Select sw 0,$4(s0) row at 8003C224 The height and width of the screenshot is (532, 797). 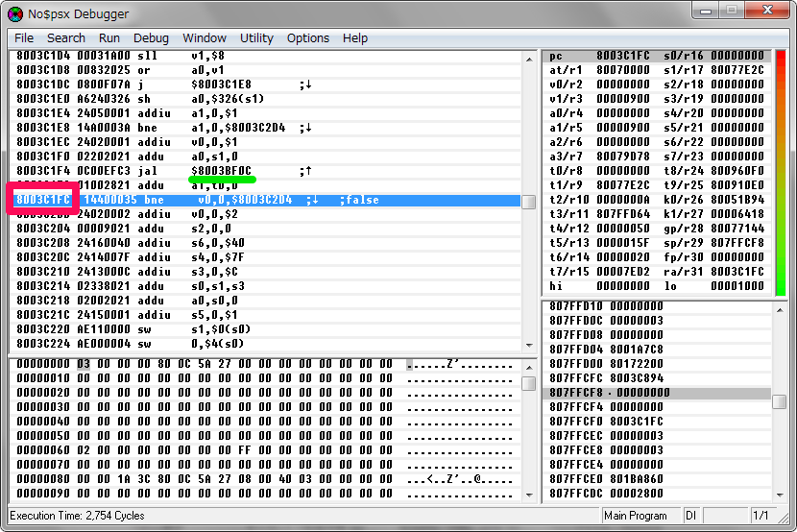265,344
